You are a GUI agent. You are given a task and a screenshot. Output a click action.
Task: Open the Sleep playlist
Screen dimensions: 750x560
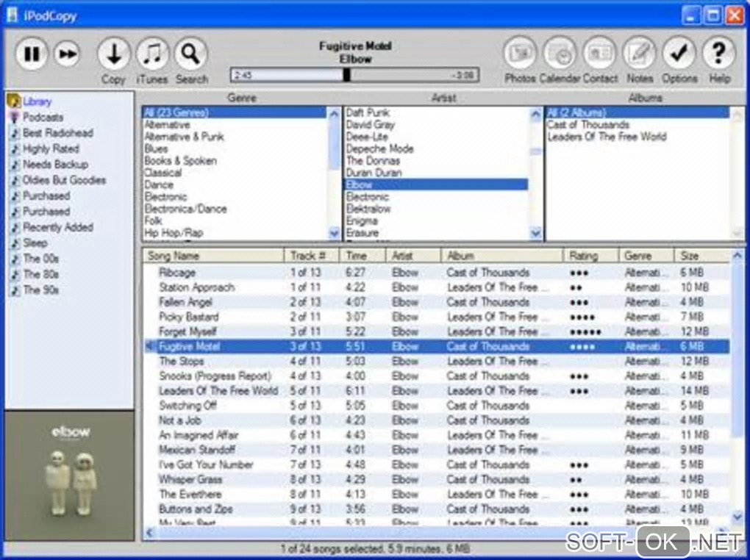35,243
